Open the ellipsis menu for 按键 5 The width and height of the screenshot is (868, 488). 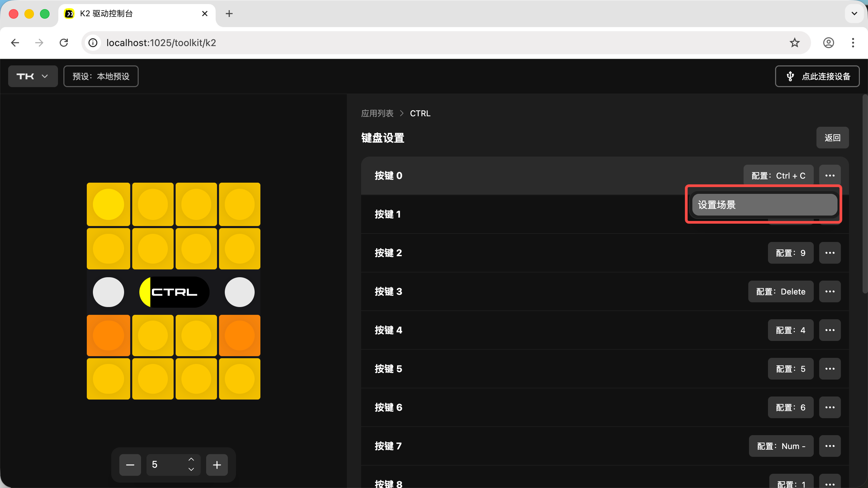click(x=830, y=369)
